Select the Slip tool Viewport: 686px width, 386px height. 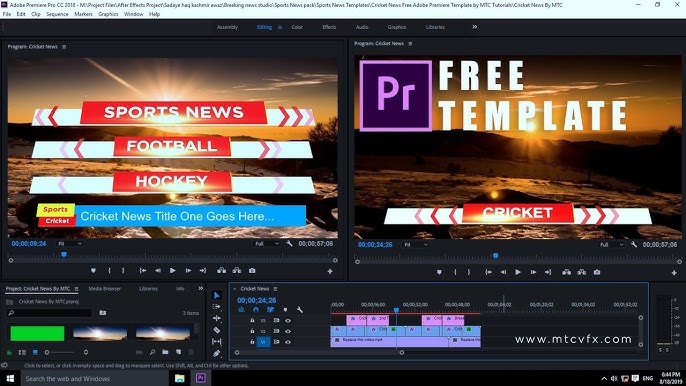coord(217,341)
